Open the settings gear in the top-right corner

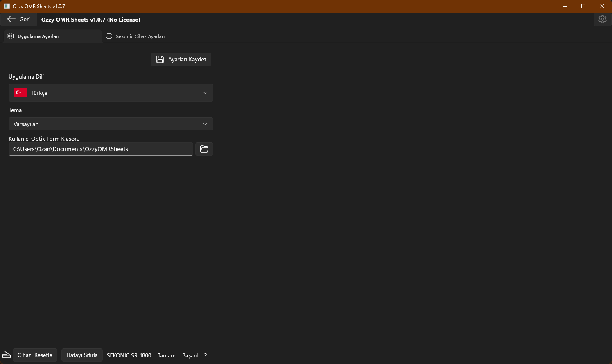[602, 19]
